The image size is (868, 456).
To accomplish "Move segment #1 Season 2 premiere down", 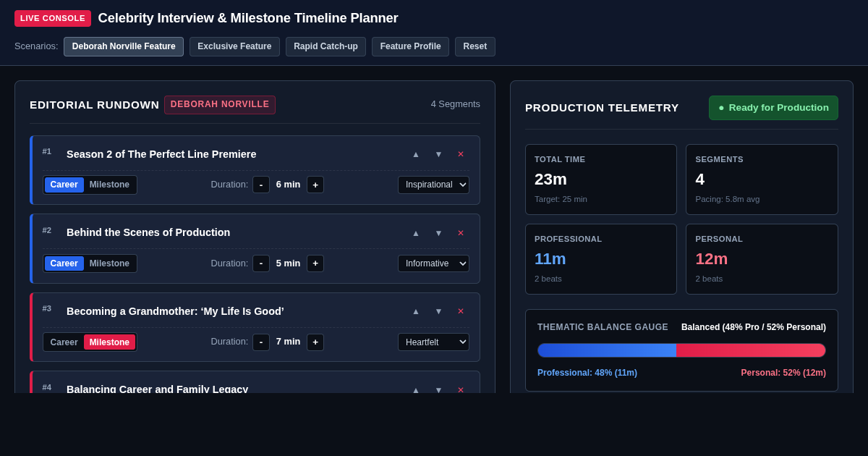I will (x=438, y=154).
